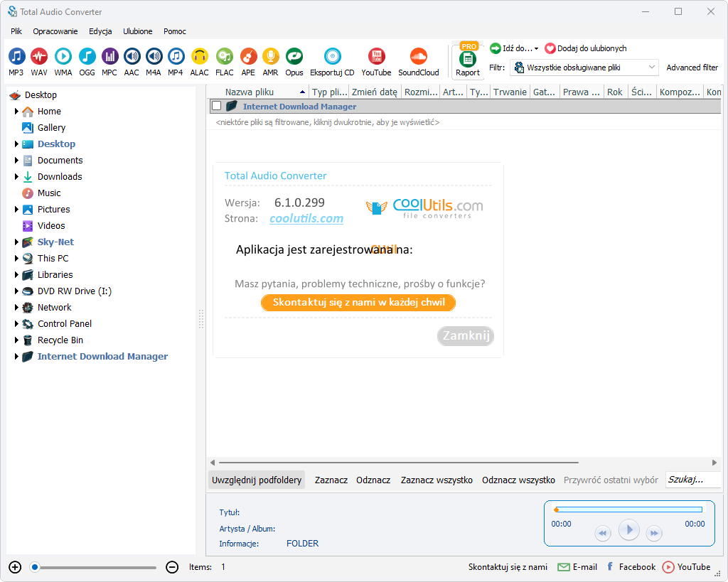Choose the M4A format icon
728x582 pixels.
click(154, 62)
